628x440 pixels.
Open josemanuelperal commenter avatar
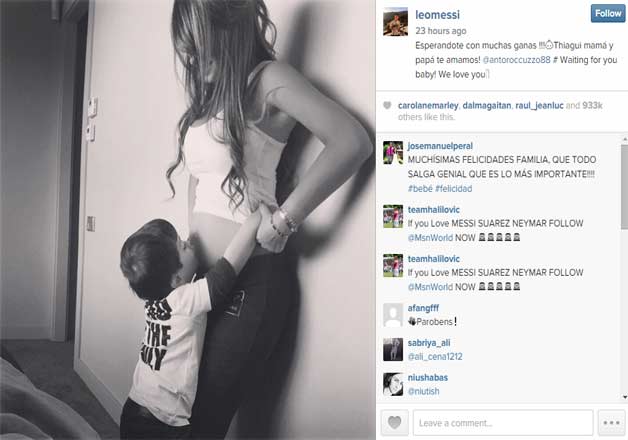pos(393,153)
